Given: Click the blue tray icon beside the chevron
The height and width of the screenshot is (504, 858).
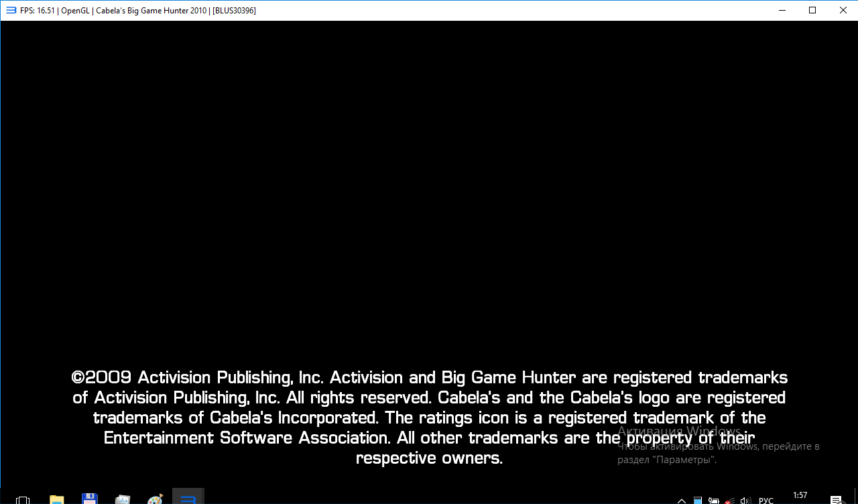Looking at the screenshot, I should (698, 500).
